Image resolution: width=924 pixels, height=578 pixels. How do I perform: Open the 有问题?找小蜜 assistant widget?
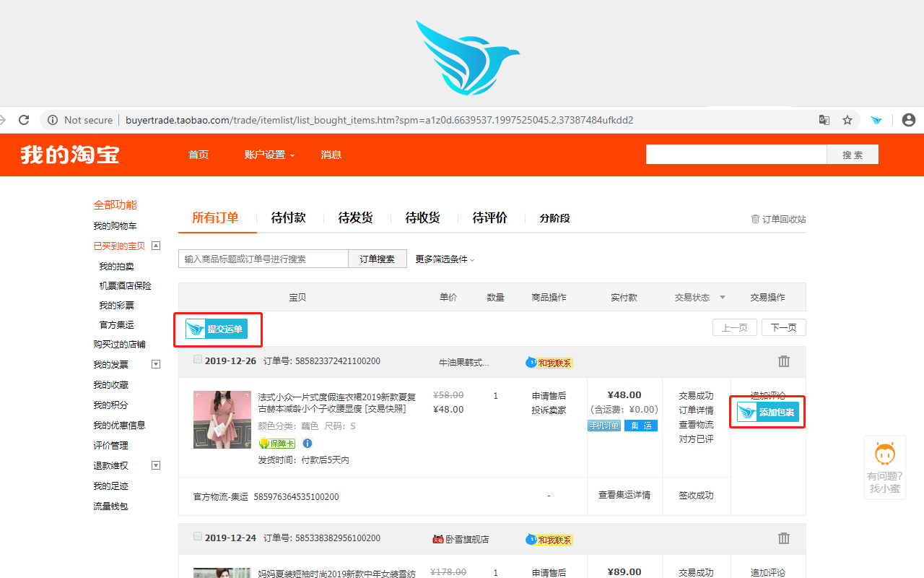click(x=885, y=467)
